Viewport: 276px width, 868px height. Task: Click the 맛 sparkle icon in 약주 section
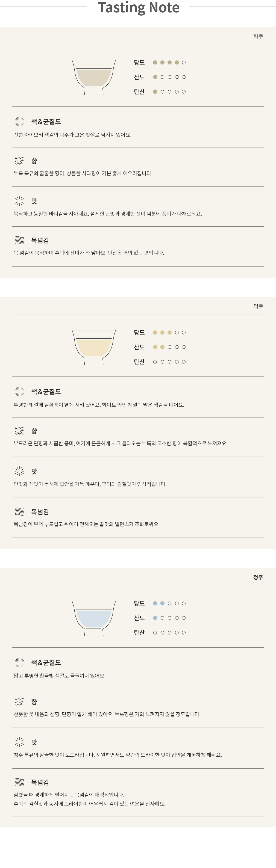click(x=20, y=471)
